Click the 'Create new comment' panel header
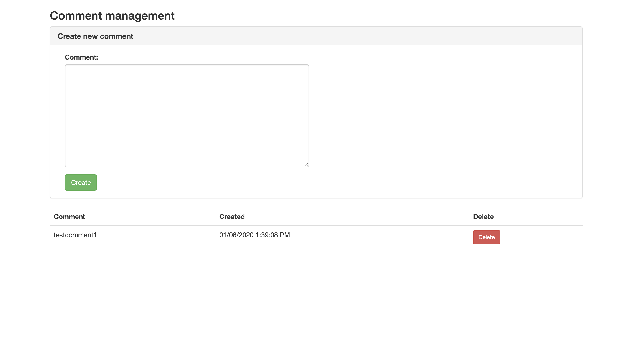Image resolution: width=644 pixels, height=364 pixels. 95,36
